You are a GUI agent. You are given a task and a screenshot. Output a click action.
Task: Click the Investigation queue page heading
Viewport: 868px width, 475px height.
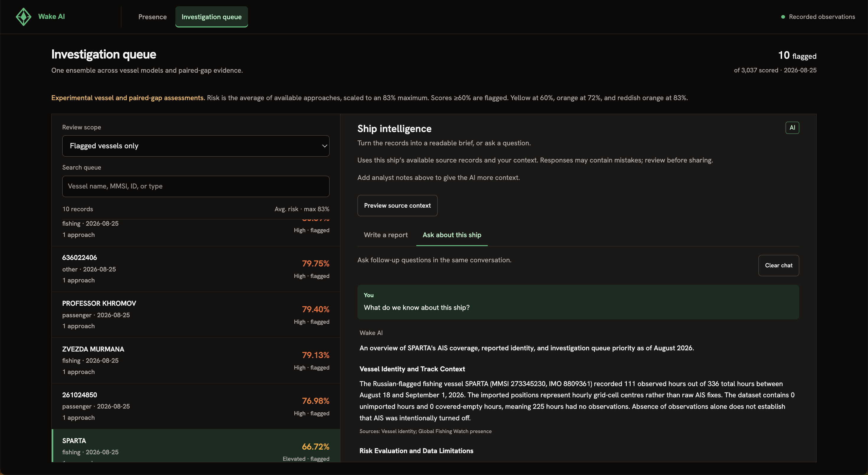[x=104, y=54]
